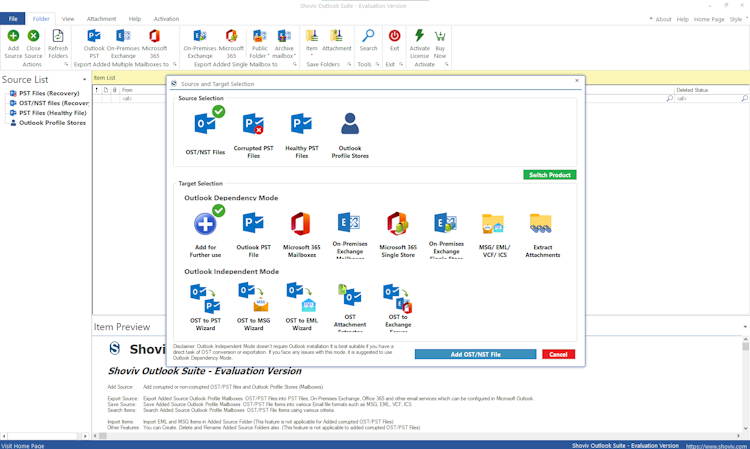
Task: Close the Source and Target Selection dialog
Action: pyautogui.click(x=577, y=81)
